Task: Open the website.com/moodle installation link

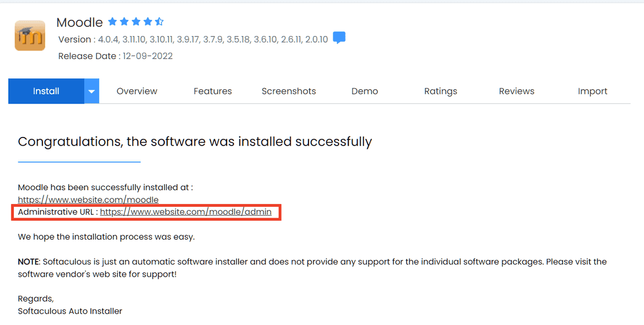Action: coord(89,200)
